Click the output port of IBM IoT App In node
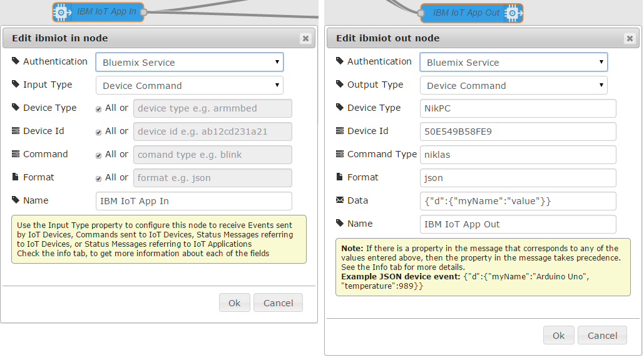This screenshot has height=357, width=644. coord(144,13)
